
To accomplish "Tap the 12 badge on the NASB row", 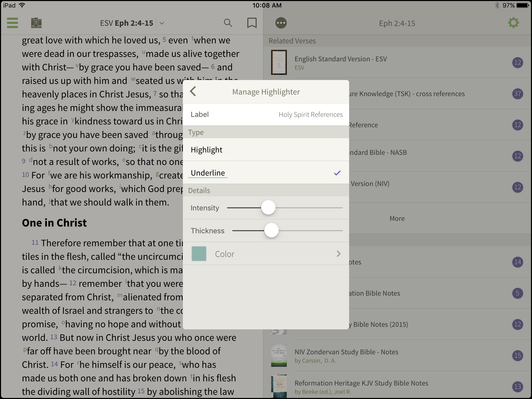I will click(517, 156).
